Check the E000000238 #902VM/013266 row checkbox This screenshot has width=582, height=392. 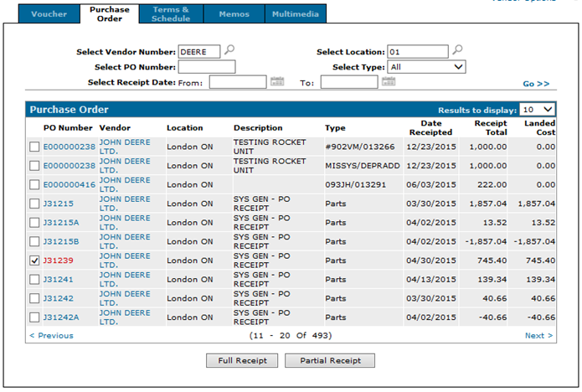(34, 147)
